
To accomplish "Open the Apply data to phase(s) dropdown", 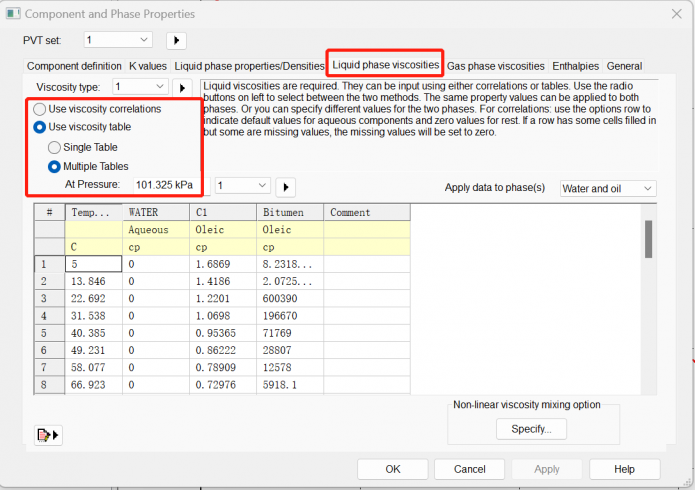I will 607,188.
